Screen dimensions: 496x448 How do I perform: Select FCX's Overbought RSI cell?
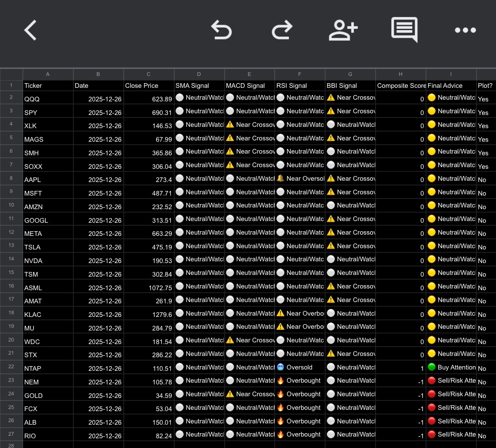click(300, 407)
